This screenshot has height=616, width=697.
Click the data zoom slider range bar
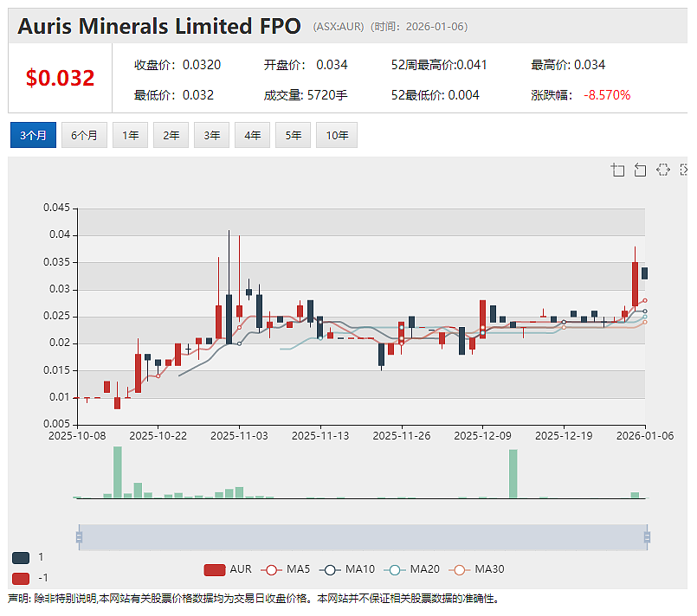tap(363, 537)
